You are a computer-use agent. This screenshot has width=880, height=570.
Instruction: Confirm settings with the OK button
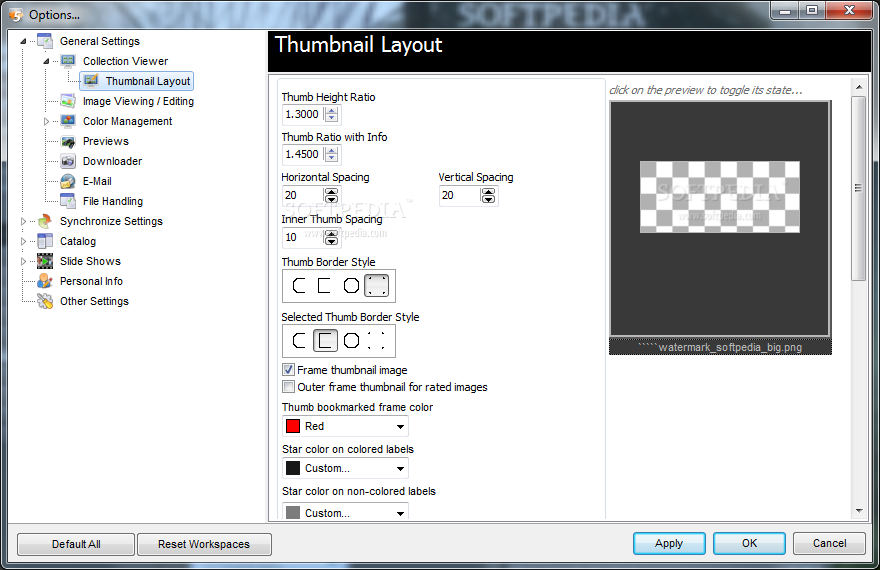(x=749, y=543)
